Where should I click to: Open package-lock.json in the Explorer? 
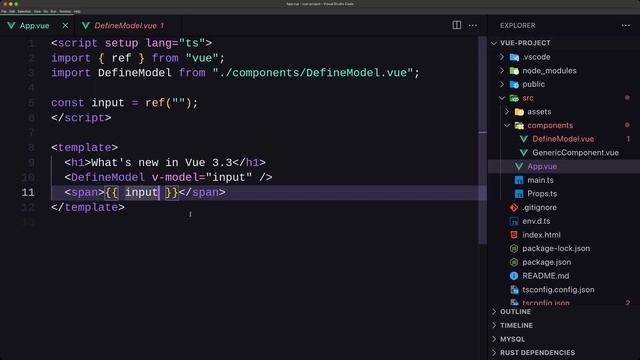click(556, 249)
